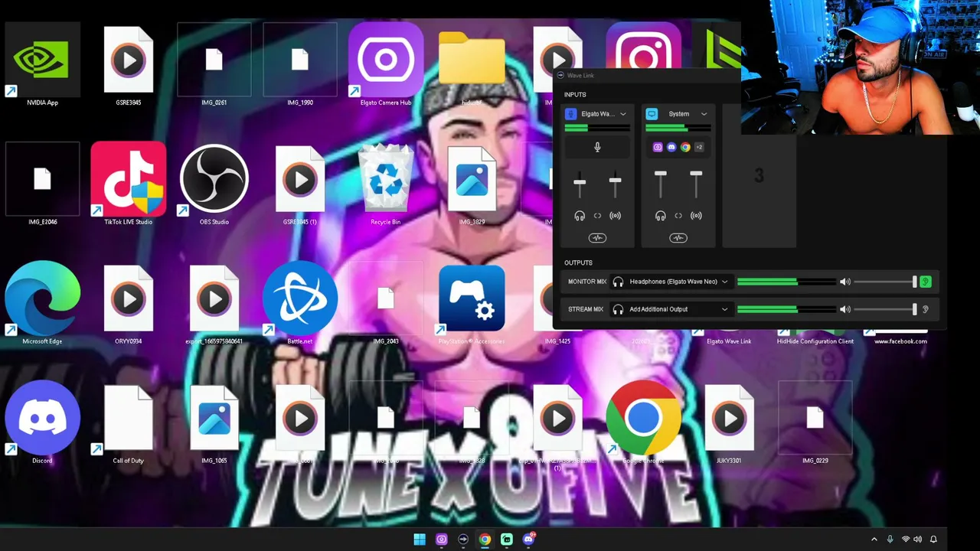Expand the Elgato Wave input dropdown
The image size is (980, 551).
[623, 114]
